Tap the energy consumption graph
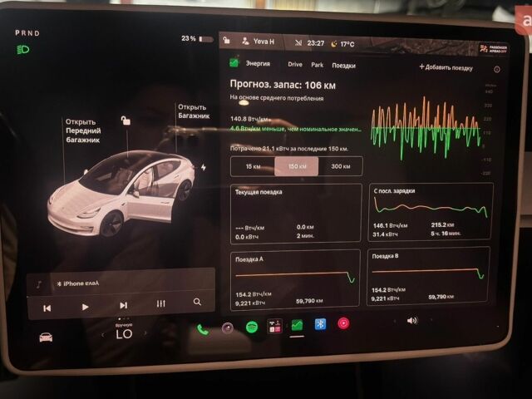 [x=426, y=129]
